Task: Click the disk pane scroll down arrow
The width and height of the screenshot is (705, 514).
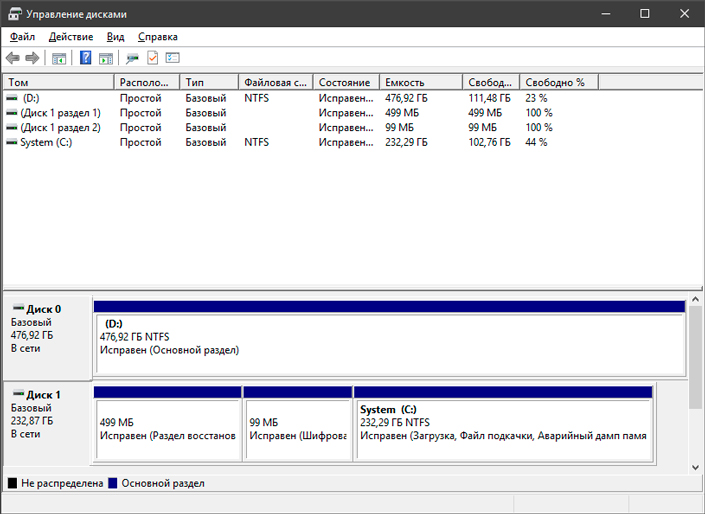Action: 695,467
